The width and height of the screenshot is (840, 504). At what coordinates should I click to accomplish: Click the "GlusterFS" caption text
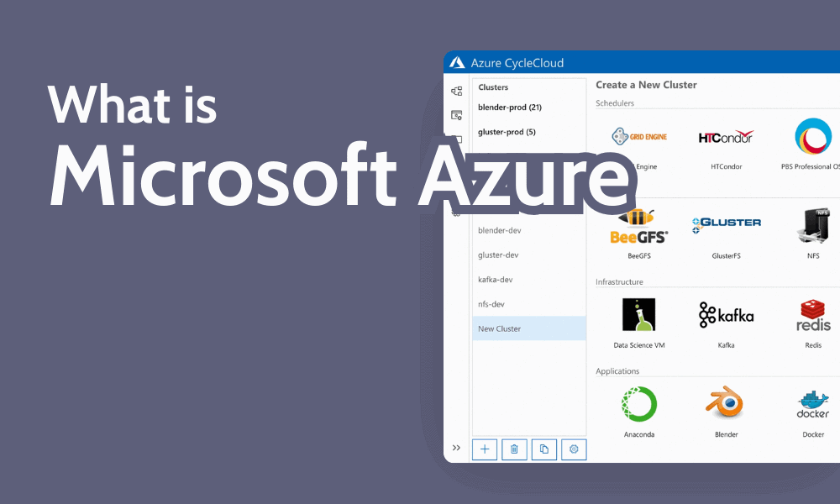point(726,256)
